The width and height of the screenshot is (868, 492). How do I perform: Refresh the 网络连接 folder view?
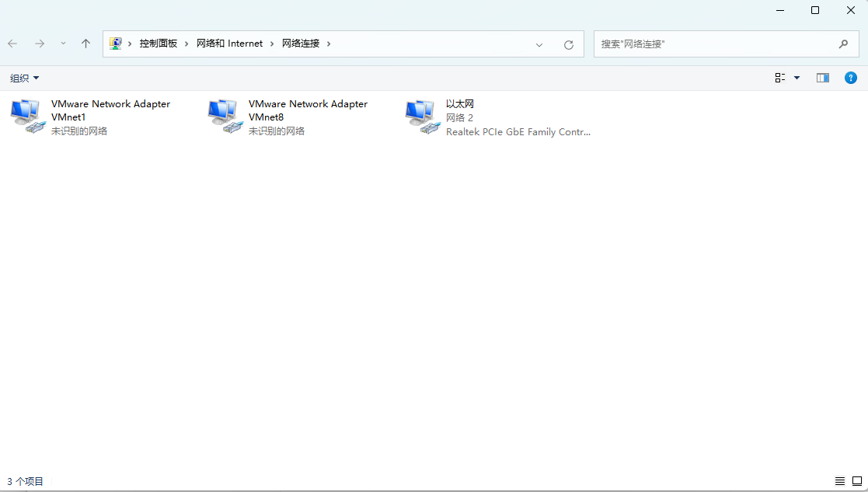coord(569,44)
